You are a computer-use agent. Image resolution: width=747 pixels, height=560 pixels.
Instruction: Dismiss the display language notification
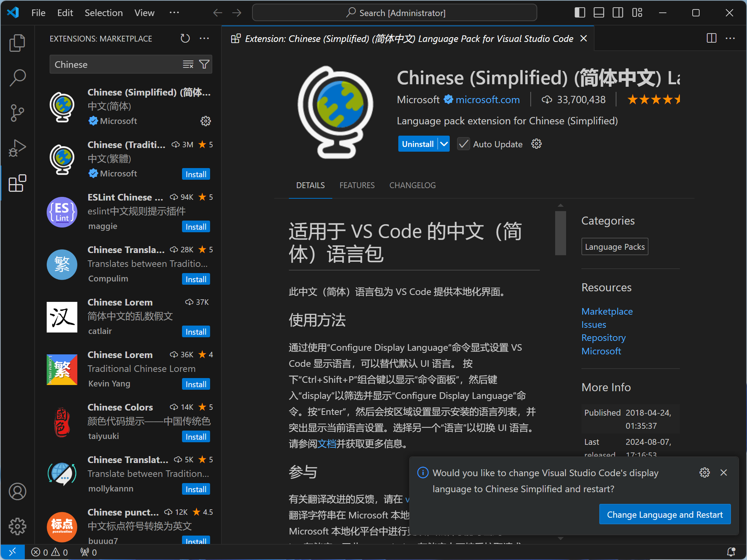click(724, 472)
